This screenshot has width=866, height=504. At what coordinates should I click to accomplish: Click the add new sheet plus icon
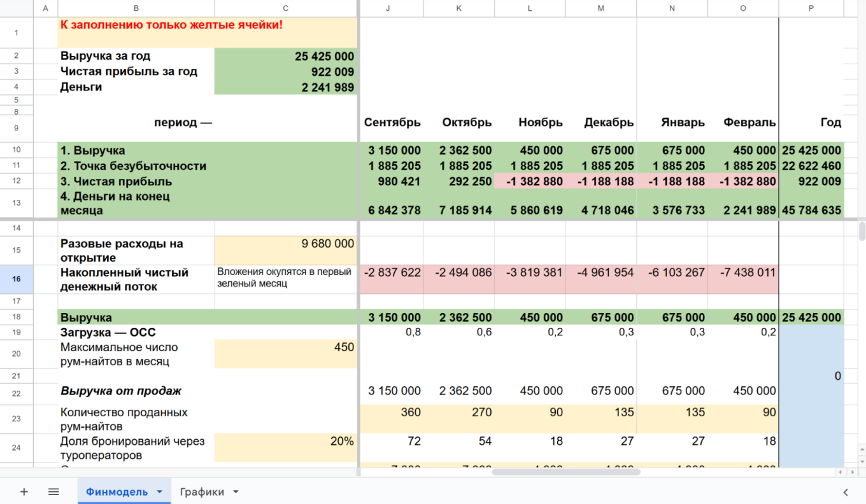tap(24, 492)
